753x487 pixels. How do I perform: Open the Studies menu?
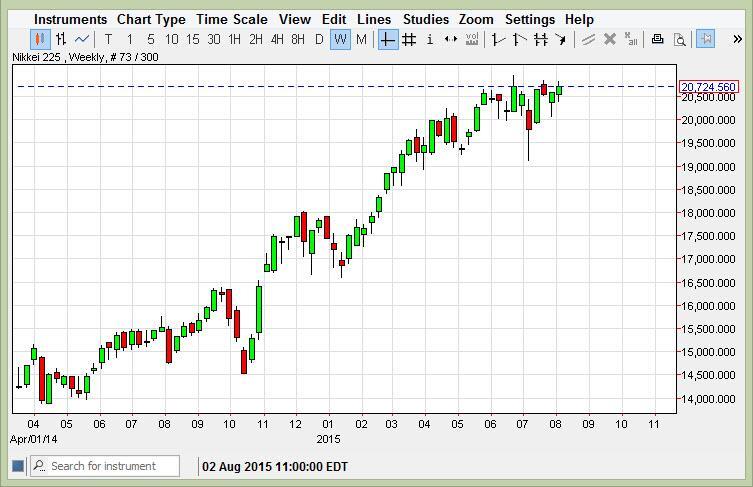pos(425,19)
